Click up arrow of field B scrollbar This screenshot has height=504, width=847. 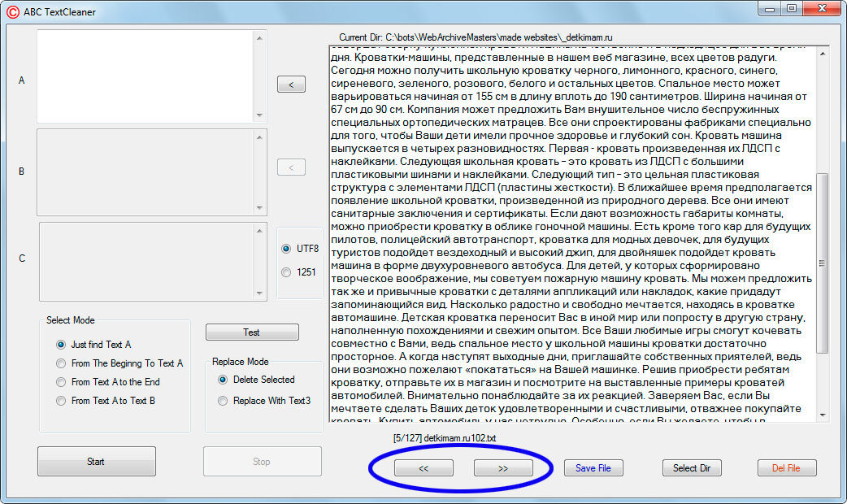(259, 137)
